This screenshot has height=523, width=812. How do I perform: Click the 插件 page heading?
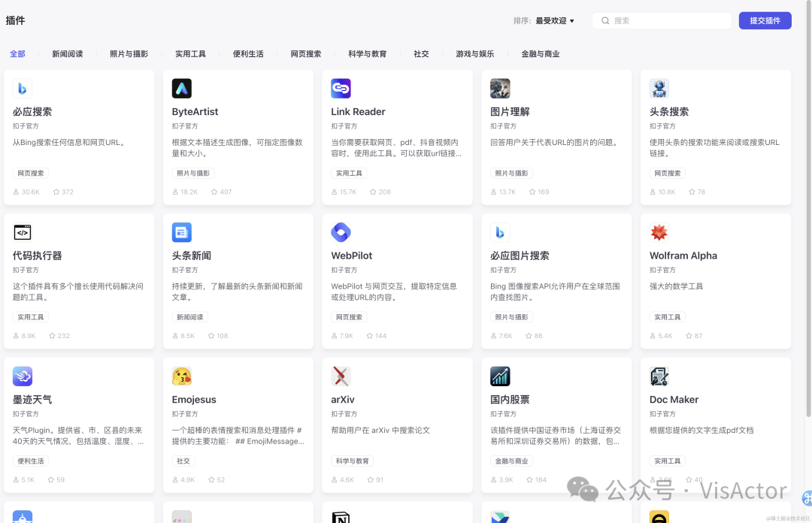(x=15, y=21)
